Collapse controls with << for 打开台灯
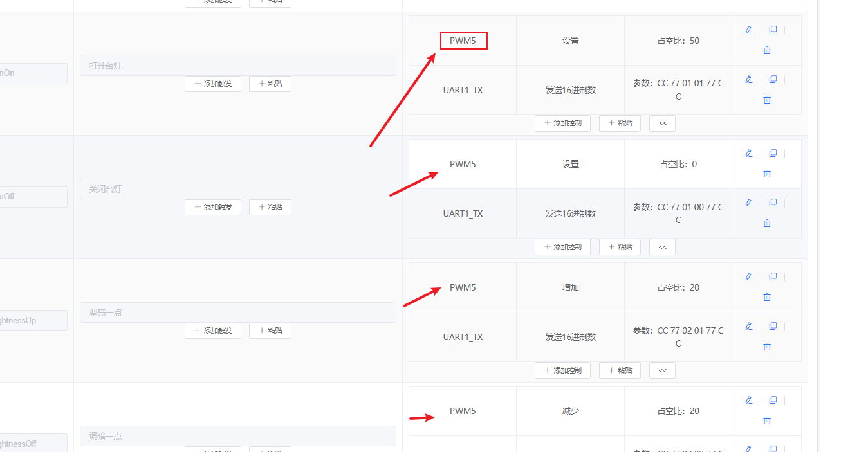Image resolution: width=868 pixels, height=452 pixels. [x=662, y=123]
